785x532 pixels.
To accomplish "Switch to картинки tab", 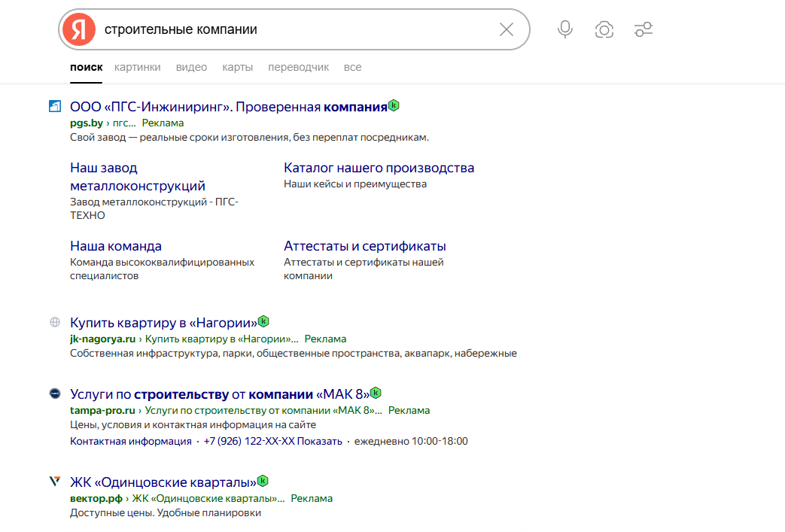I will tap(137, 68).
